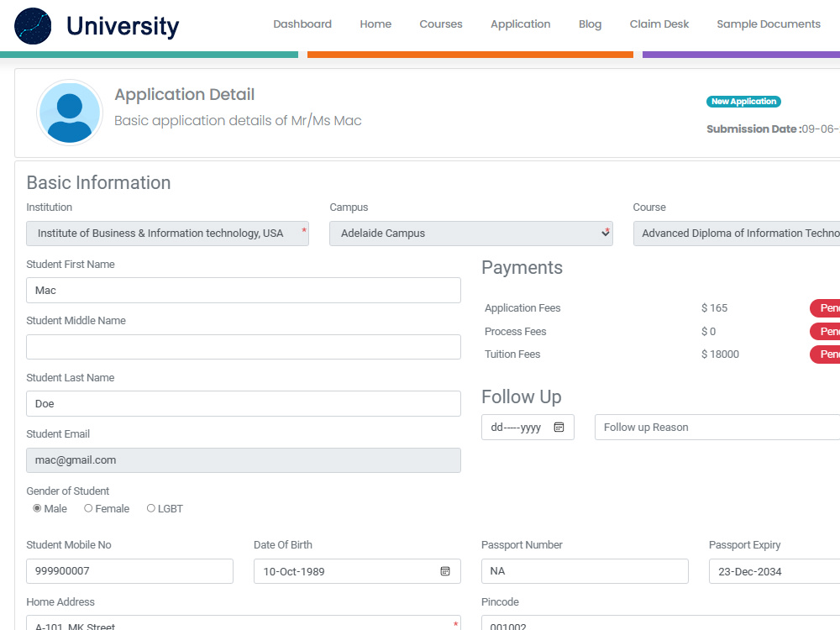Go to Sample Documents section
This screenshot has height=630, width=840.
coord(768,24)
